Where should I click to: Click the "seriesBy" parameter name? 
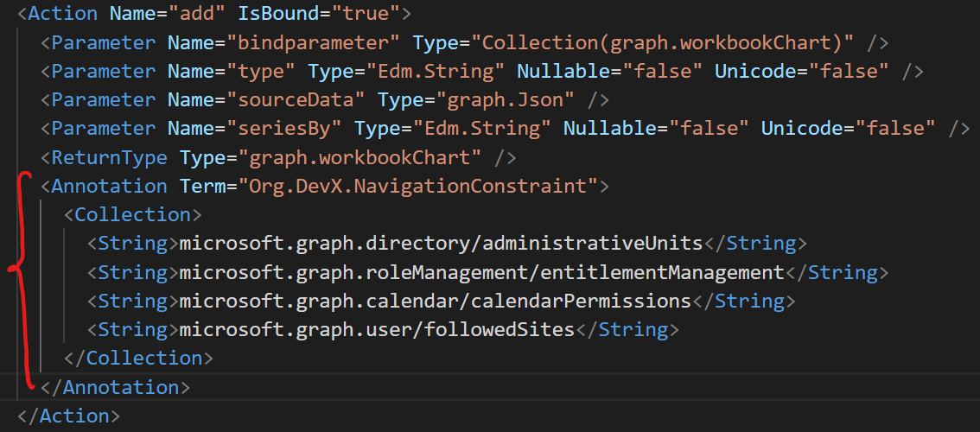click(284, 128)
